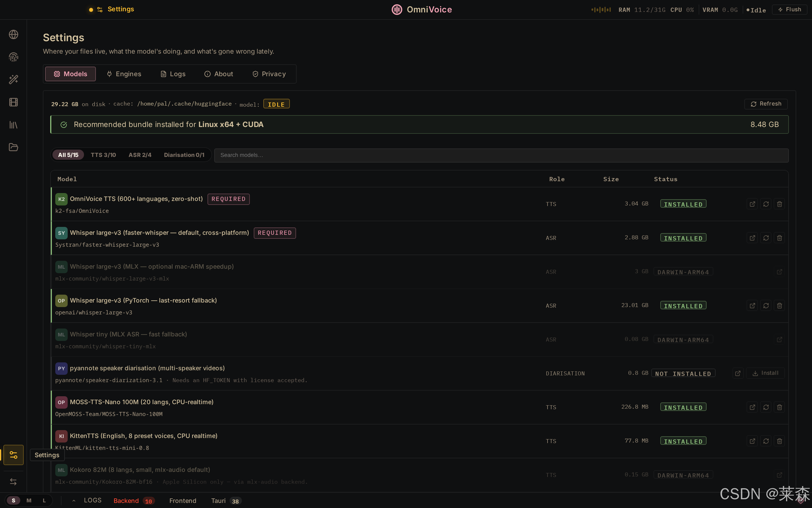Open the external link for faster-whisper large-v3
The image size is (812, 508).
pos(752,238)
